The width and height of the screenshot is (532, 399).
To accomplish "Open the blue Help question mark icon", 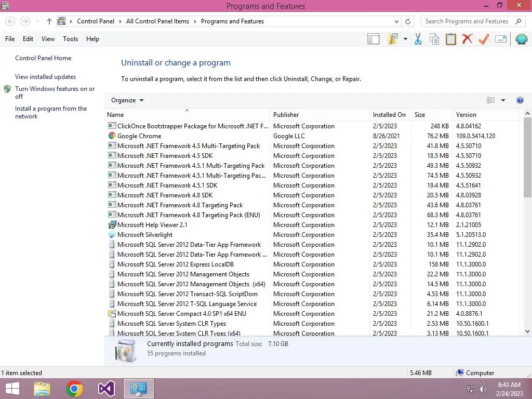I will (520, 100).
